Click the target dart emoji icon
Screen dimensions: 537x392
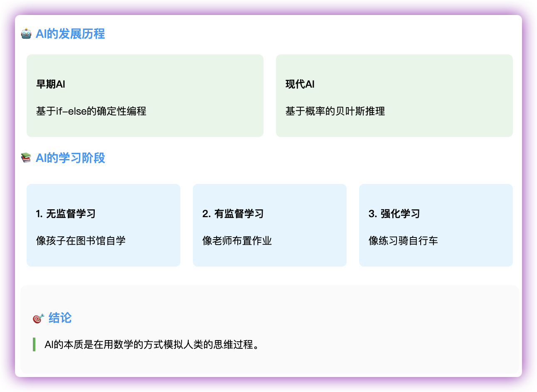39,318
